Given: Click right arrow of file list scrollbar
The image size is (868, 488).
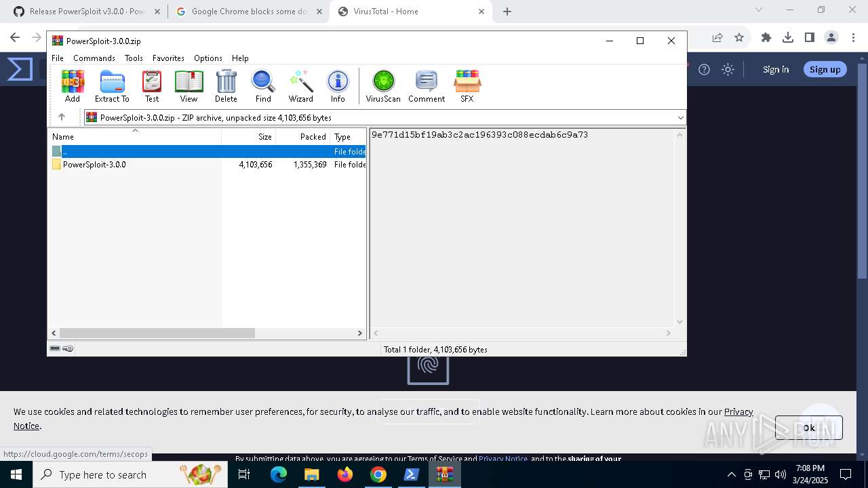Looking at the screenshot, I should pos(360,333).
